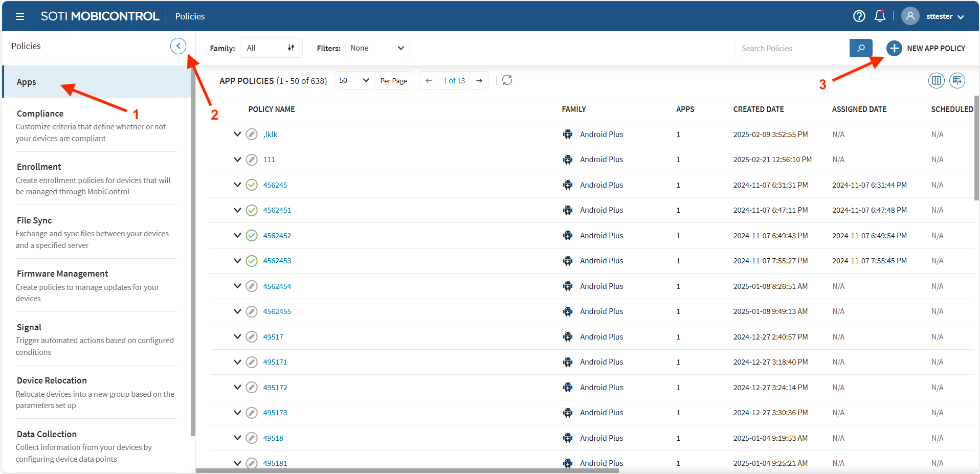Click the export list icon

pos(957,80)
